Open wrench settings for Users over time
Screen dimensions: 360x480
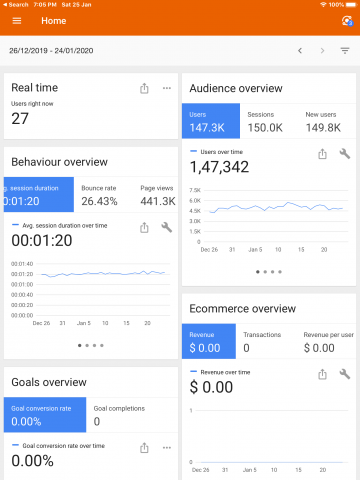[x=345, y=154]
